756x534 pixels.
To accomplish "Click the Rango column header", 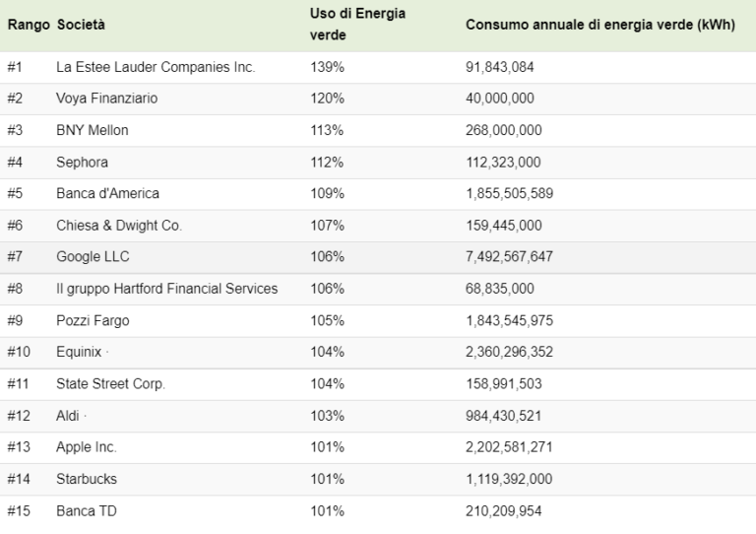I will (x=29, y=25).
